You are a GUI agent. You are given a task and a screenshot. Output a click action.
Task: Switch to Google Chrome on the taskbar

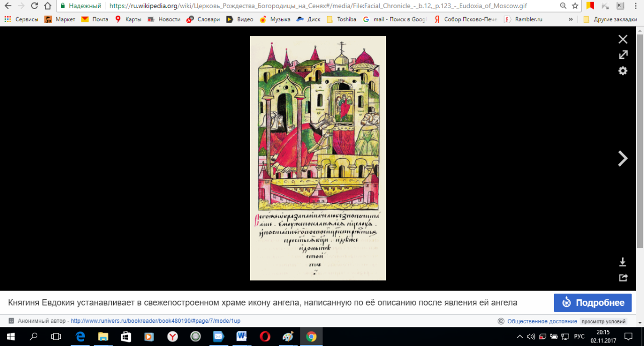tap(311, 336)
